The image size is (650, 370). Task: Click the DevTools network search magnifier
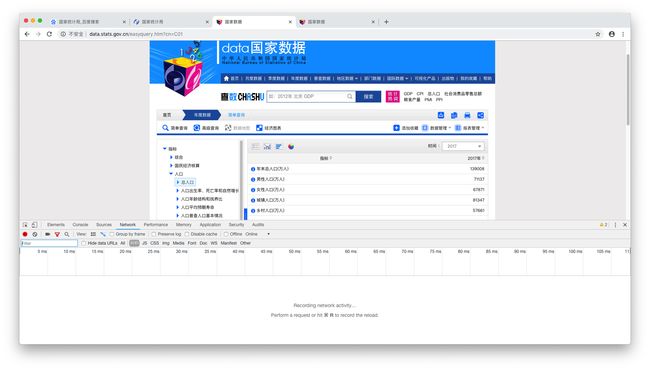point(67,234)
